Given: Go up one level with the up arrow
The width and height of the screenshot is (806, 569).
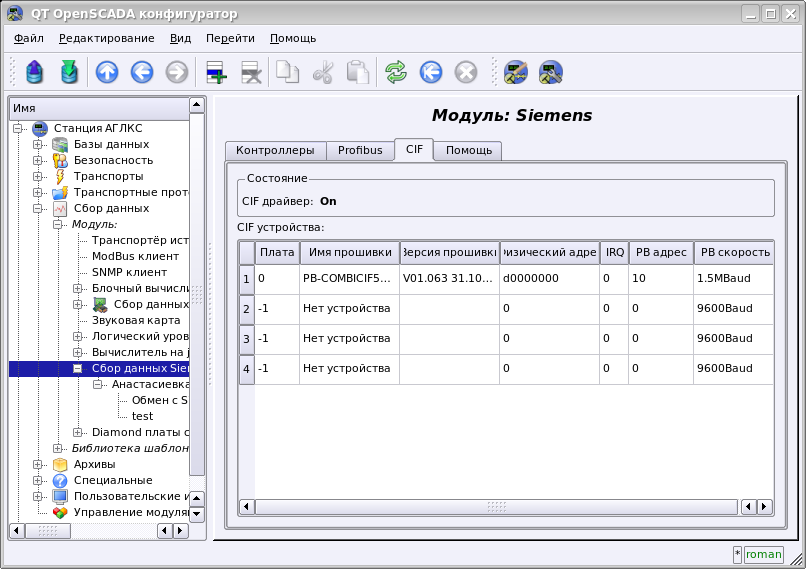Looking at the screenshot, I should [x=107, y=72].
